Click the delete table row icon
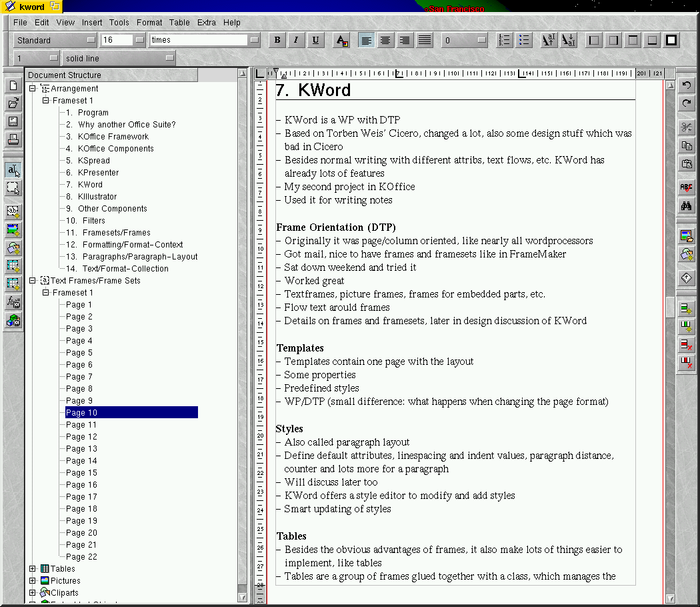This screenshot has height=607, width=700. coord(686,345)
